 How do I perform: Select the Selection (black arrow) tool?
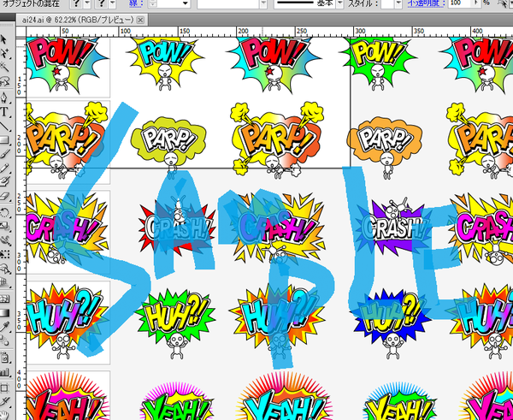5,40
